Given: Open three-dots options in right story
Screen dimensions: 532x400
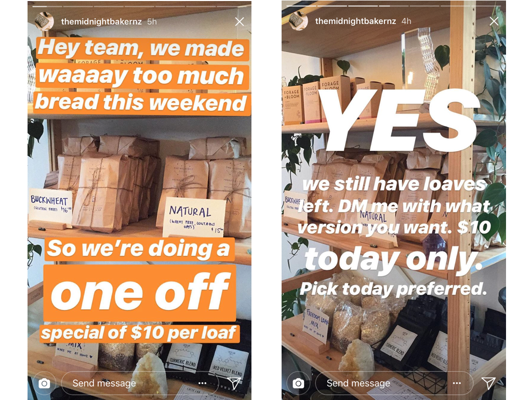Looking at the screenshot, I should [457, 383].
